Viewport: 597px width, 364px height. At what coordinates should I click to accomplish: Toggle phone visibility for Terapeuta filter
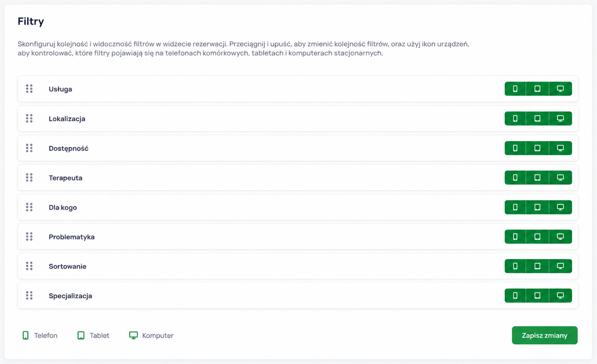tap(515, 178)
